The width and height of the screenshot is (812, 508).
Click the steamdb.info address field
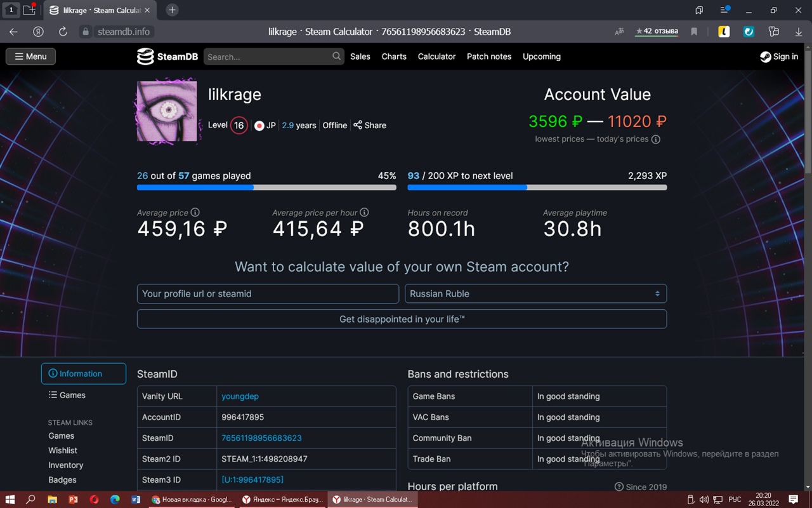124,32
